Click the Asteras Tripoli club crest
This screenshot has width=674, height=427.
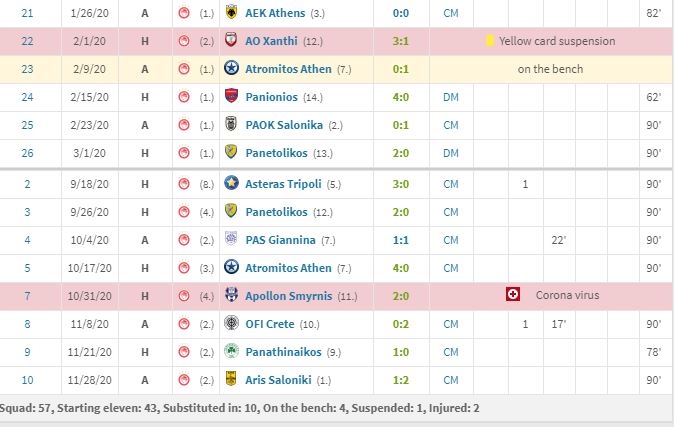(231, 183)
